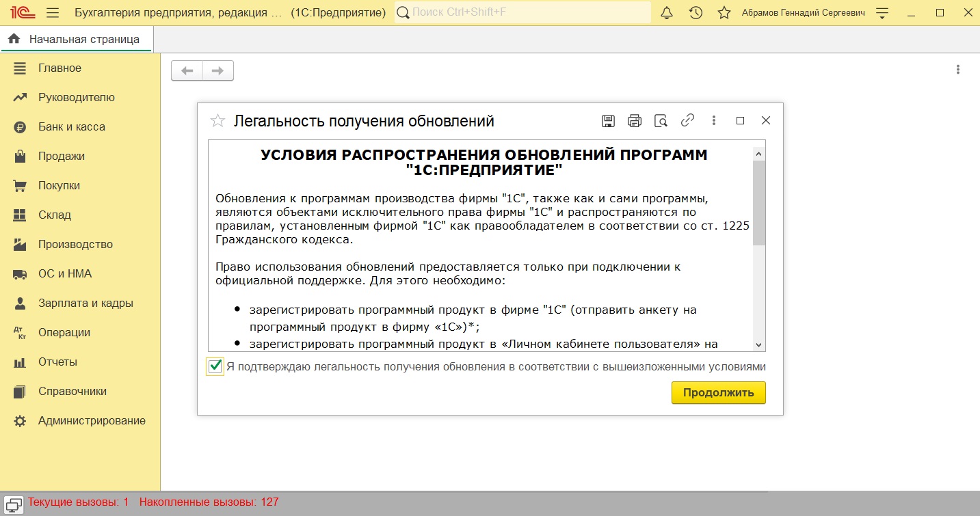
Task: Click heading УСЛОВИЯ РАСПРОСТРАНЕНИЯ ОБНОВЛЕНИЙ ПРОГРАММ
Action: pos(484,162)
